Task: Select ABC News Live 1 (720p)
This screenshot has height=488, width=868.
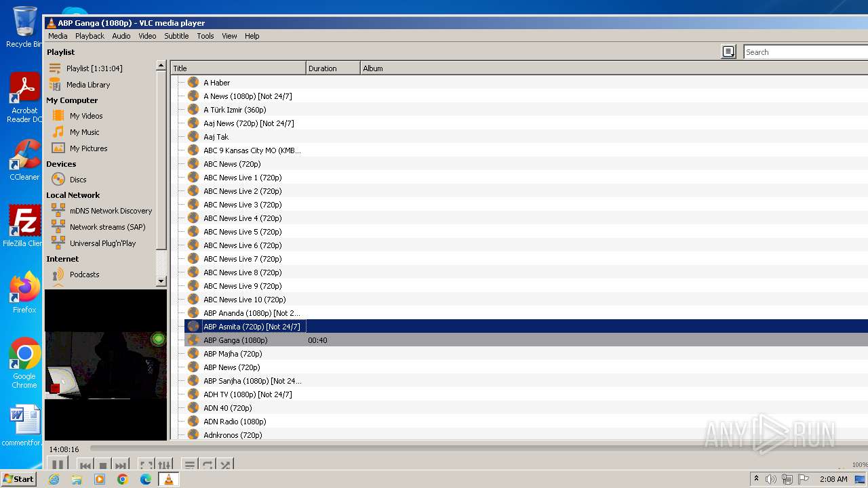Action: 242,178
